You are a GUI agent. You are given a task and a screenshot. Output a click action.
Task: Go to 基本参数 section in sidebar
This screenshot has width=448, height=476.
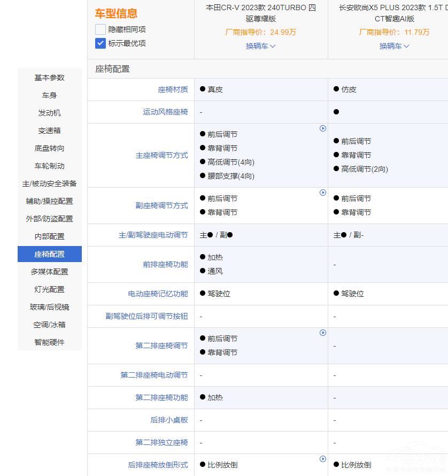click(x=50, y=78)
